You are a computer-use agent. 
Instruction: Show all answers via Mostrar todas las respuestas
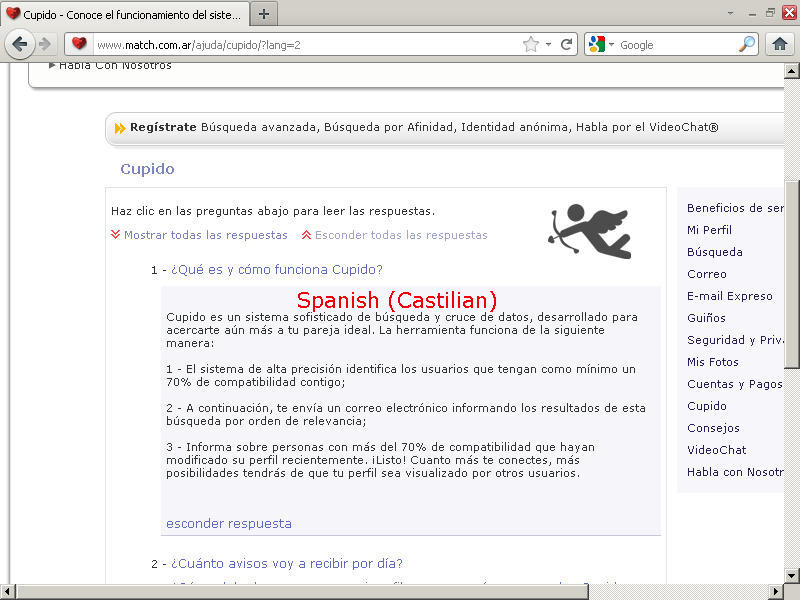tap(206, 235)
